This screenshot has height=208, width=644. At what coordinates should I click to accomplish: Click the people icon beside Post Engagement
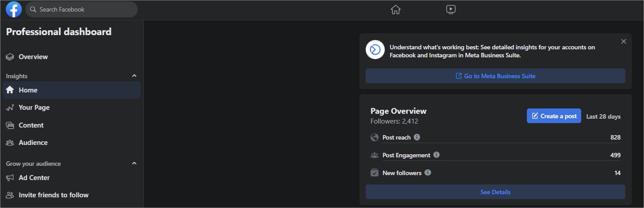(x=375, y=155)
